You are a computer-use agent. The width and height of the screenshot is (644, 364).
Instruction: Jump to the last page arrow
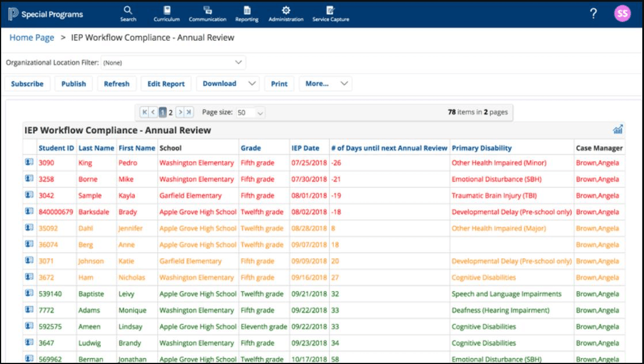tap(189, 113)
